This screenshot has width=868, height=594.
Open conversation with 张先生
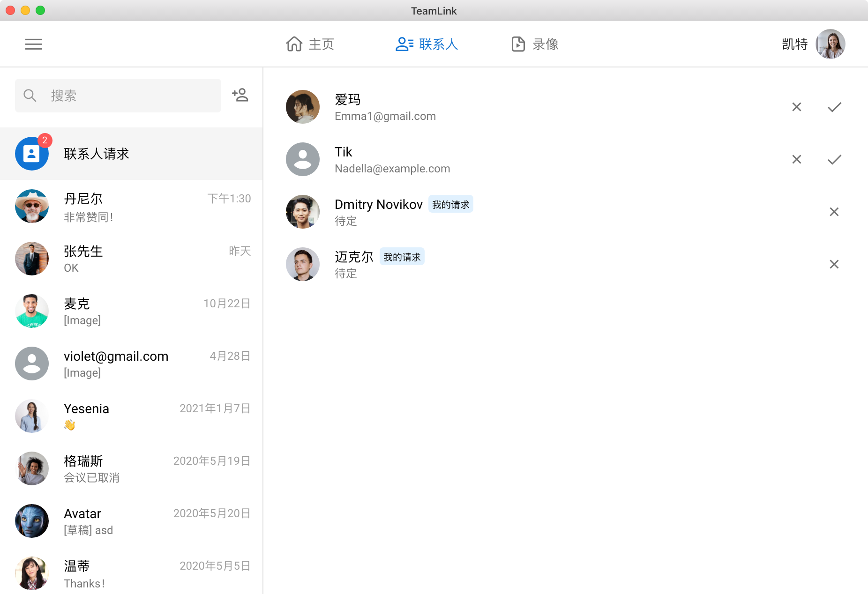pyautogui.click(x=131, y=259)
